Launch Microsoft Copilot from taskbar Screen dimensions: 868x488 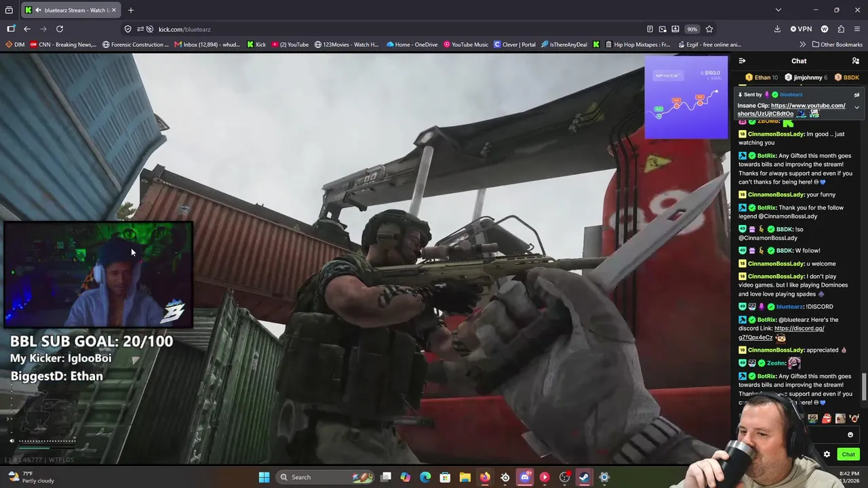(406, 477)
